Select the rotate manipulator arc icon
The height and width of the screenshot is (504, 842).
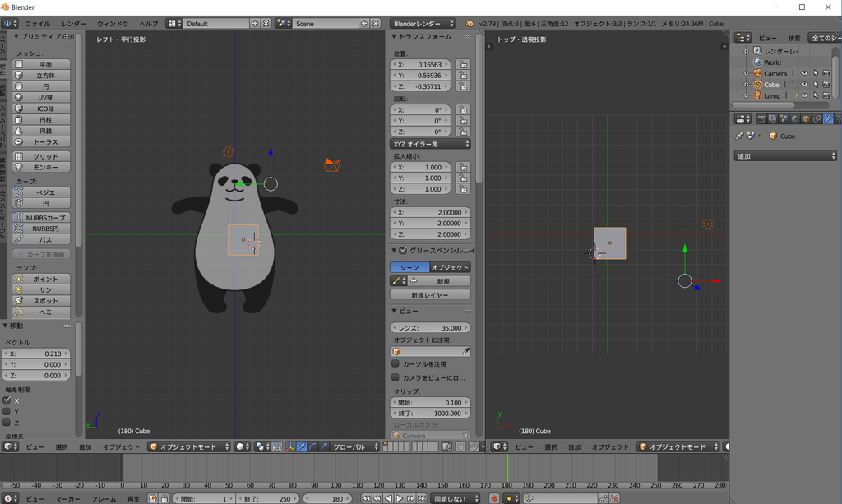pos(312,446)
